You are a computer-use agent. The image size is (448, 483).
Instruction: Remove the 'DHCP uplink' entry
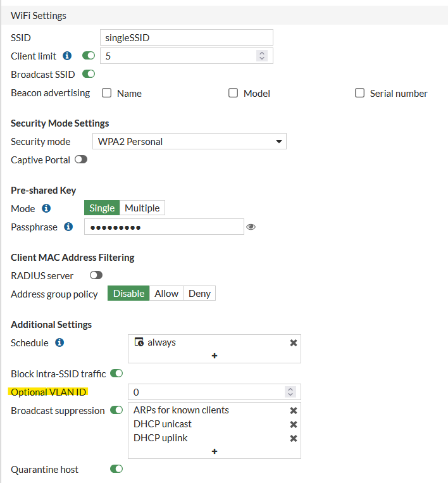294,438
